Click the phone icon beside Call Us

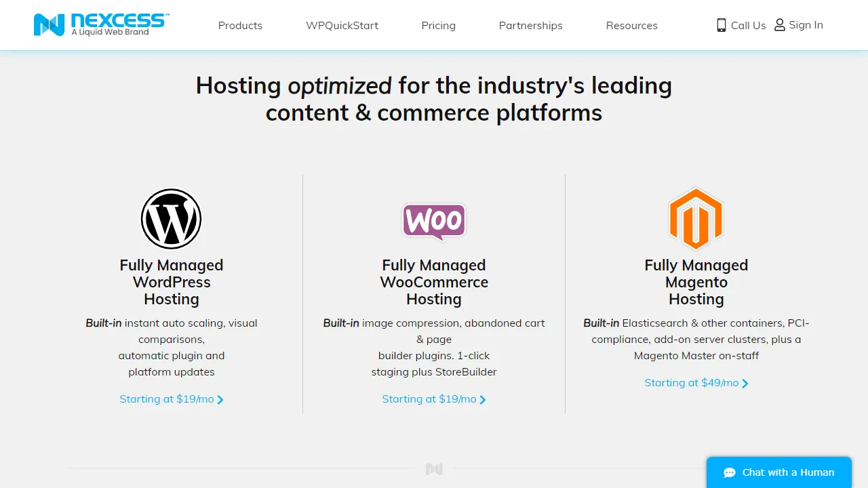click(x=722, y=25)
